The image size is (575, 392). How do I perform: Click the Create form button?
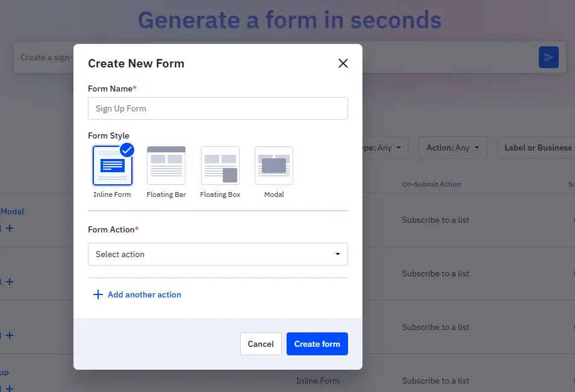pos(317,344)
